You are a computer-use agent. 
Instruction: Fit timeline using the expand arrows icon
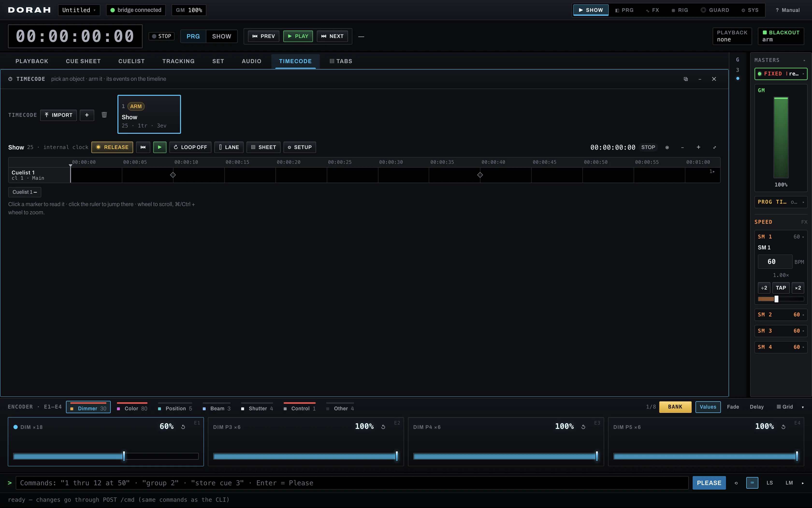coord(714,148)
